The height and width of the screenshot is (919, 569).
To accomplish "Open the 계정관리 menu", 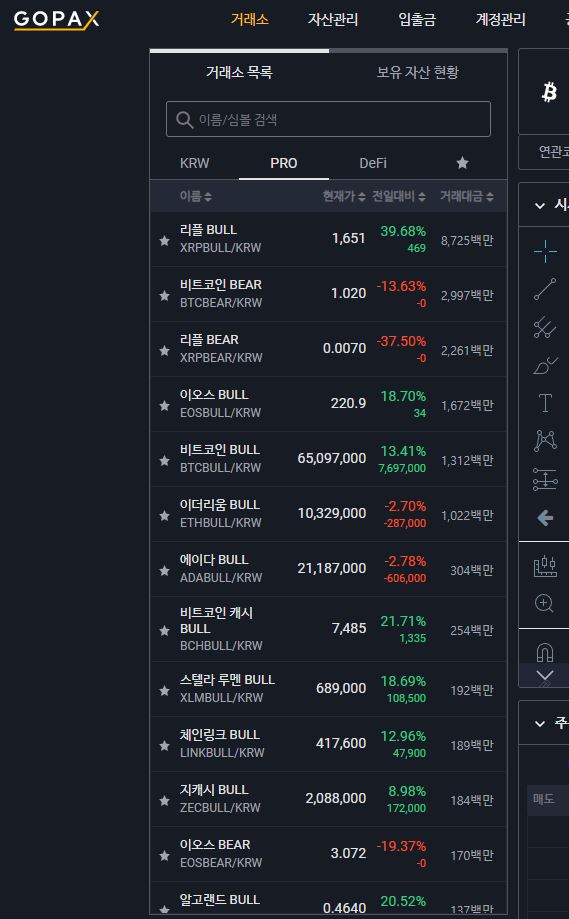I will (x=500, y=19).
